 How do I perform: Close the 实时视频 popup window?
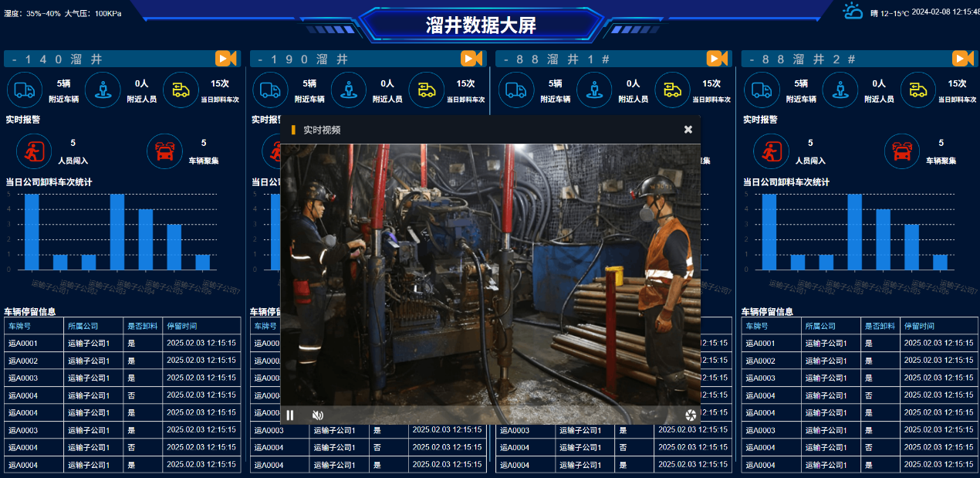coord(688,130)
